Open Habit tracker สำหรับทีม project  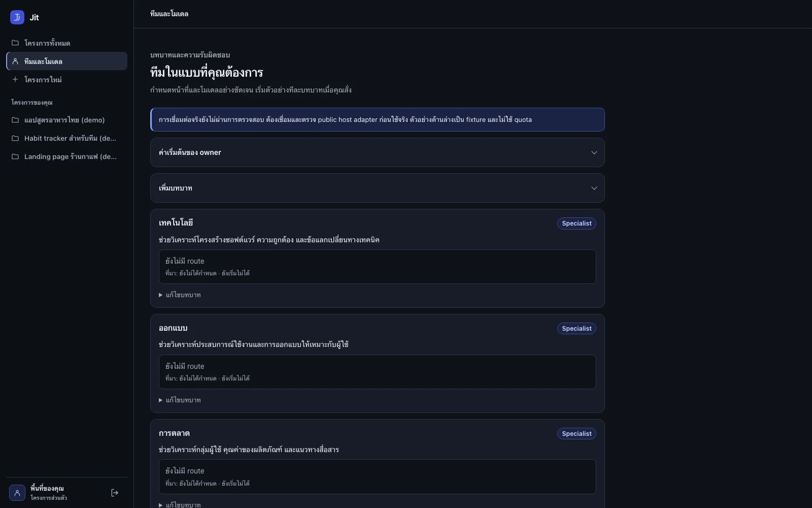point(66,138)
